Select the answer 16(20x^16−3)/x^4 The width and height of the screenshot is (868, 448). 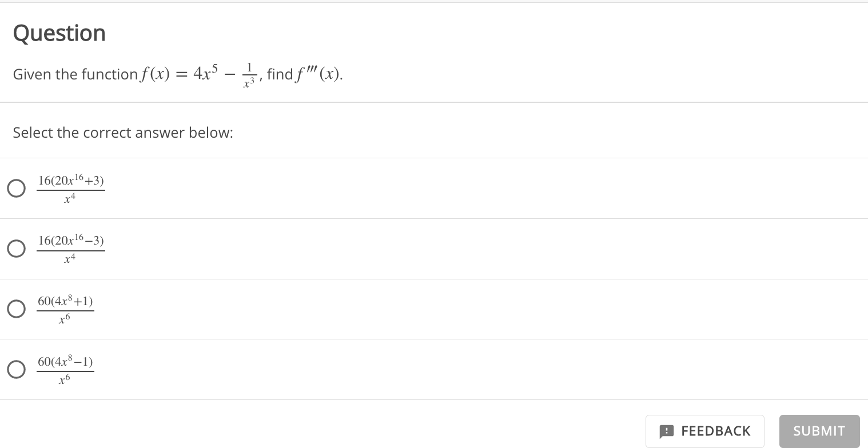(x=17, y=249)
